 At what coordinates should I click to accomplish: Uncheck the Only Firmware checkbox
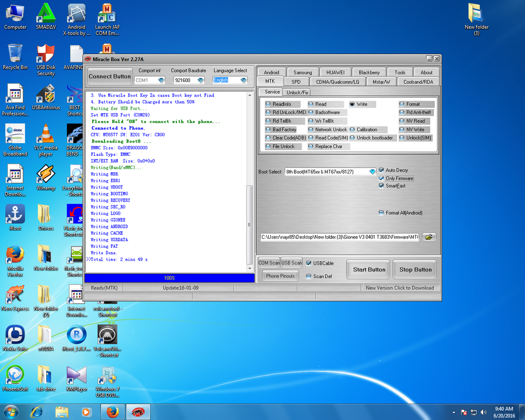tap(381, 178)
